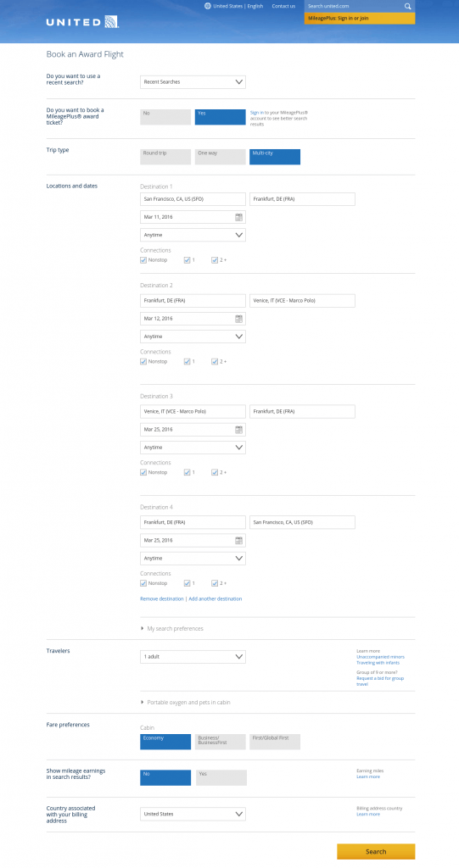Click the United logo

click(x=82, y=22)
